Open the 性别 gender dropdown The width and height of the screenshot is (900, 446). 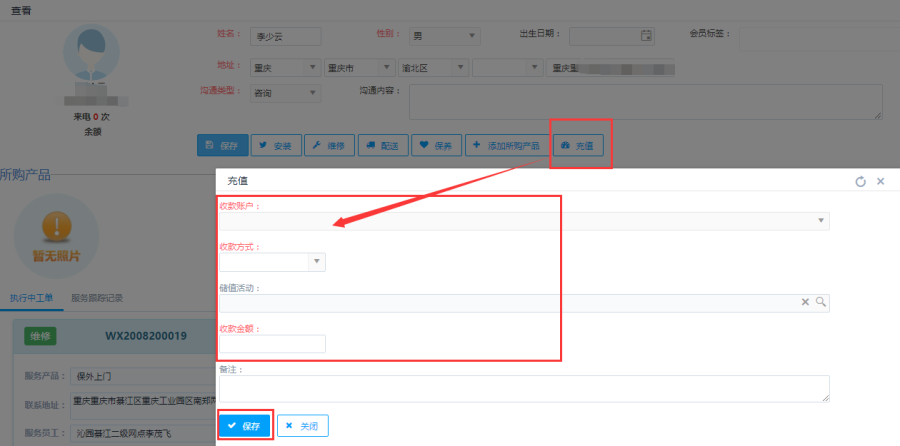coord(471,36)
